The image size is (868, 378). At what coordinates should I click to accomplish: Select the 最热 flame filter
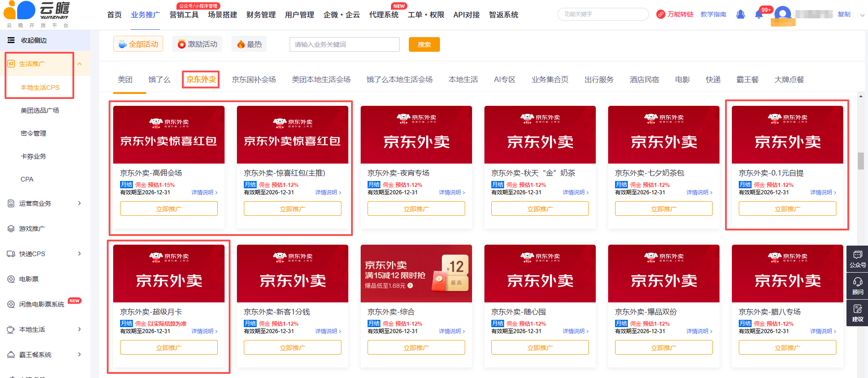(249, 44)
